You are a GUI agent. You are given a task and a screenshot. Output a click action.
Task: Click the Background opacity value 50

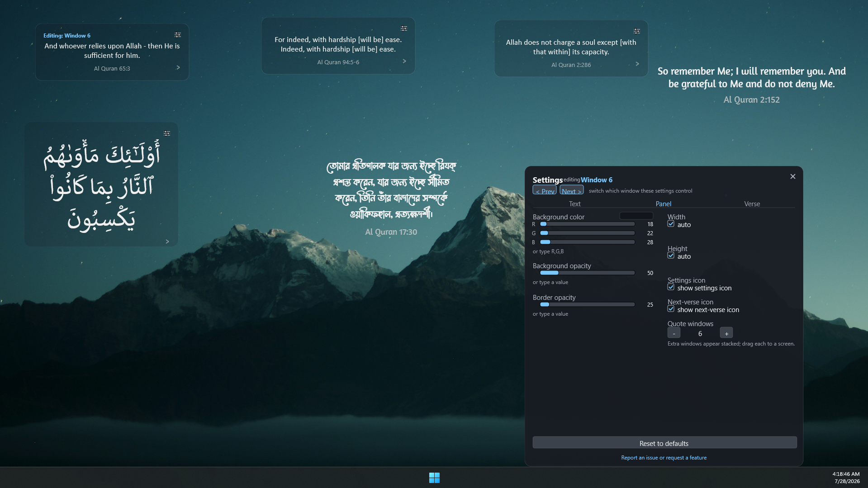coord(650,273)
